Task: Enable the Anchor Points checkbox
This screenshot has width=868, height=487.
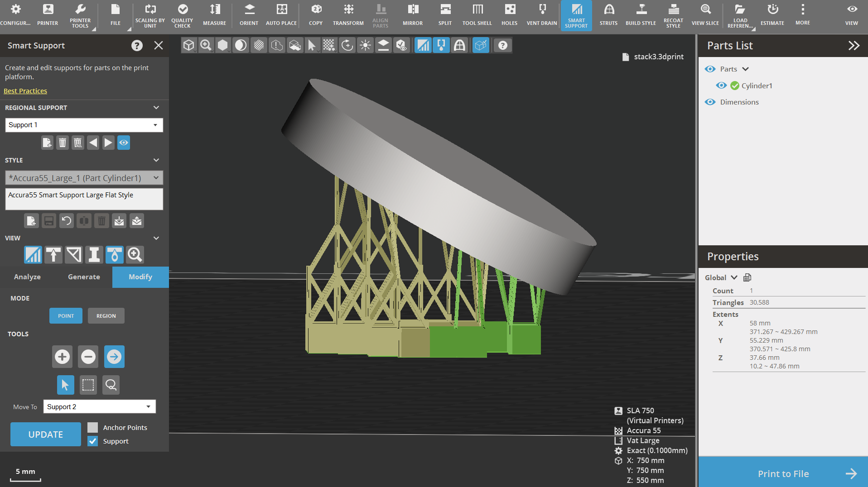Action: pyautogui.click(x=93, y=427)
